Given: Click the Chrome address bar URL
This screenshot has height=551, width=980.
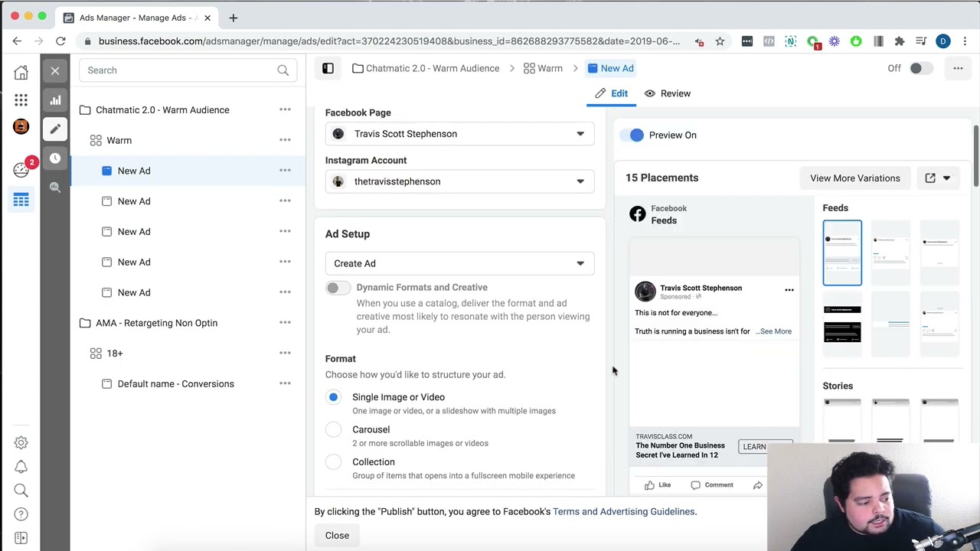Looking at the screenshot, I should 389,41.
